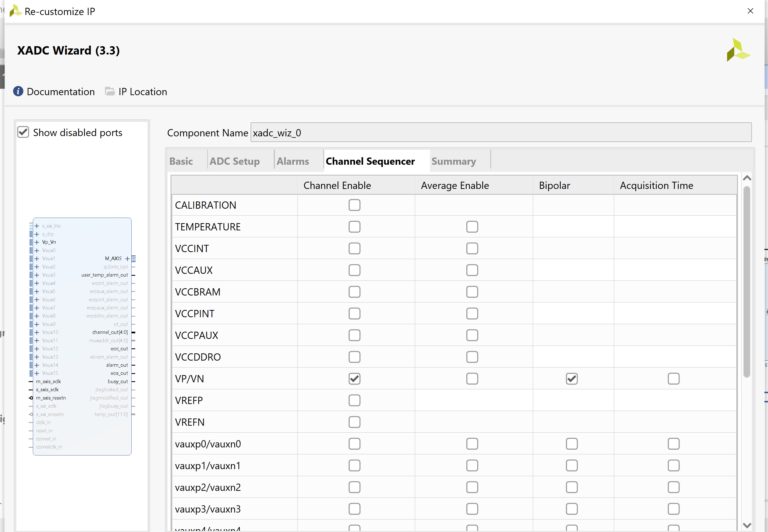768x532 pixels.
Task: Open the Summary tab
Action: 453,161
